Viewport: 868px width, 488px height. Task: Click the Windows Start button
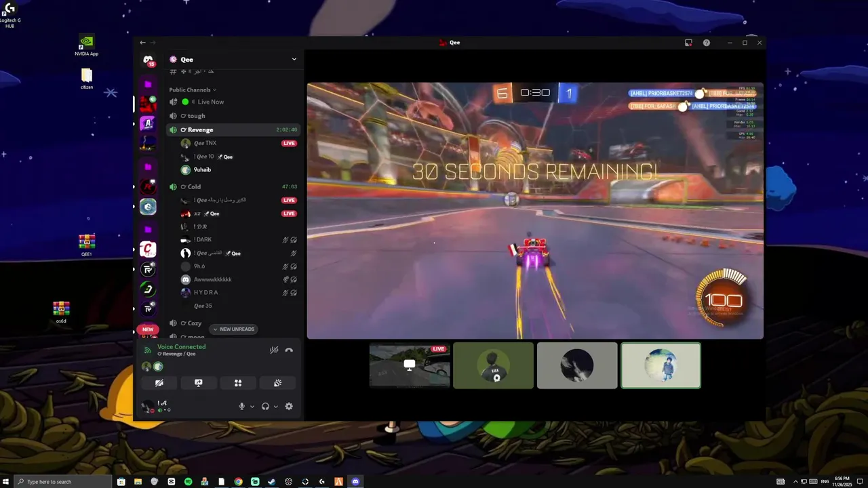[x=6, y=481]
